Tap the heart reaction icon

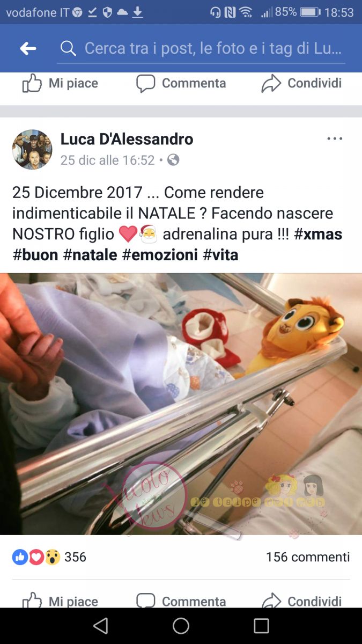[x=36, y=558]
